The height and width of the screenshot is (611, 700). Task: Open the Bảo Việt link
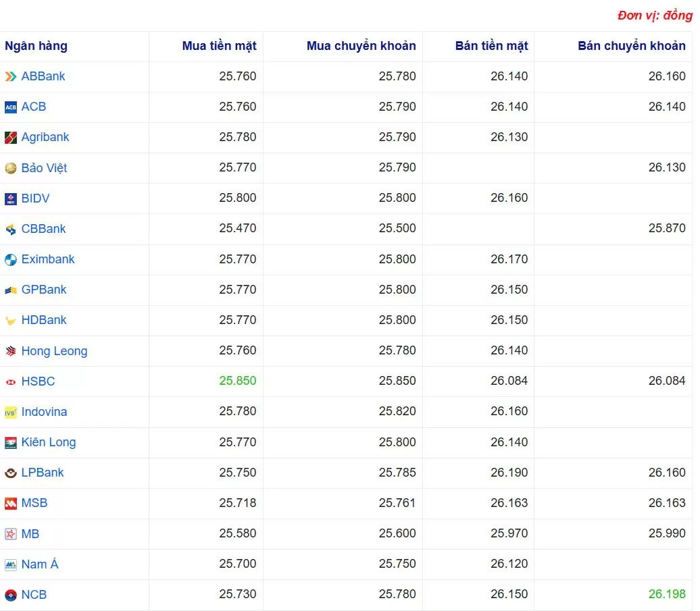pyautogui.click(x=44, y=167)
